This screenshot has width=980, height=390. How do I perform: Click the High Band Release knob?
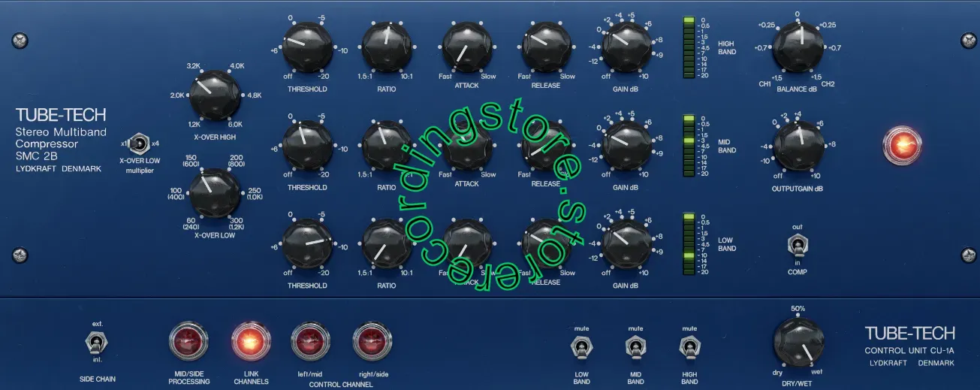coord(547,47)
